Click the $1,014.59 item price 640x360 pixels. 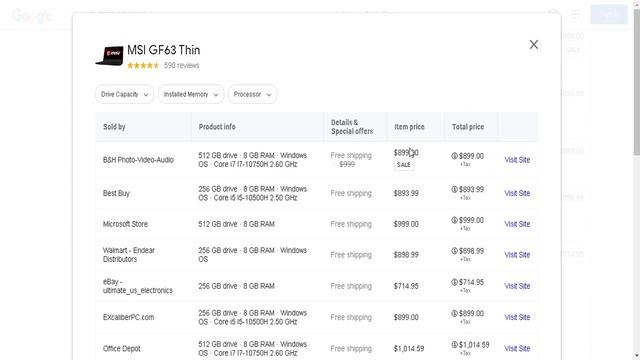[x=409, y=349]
